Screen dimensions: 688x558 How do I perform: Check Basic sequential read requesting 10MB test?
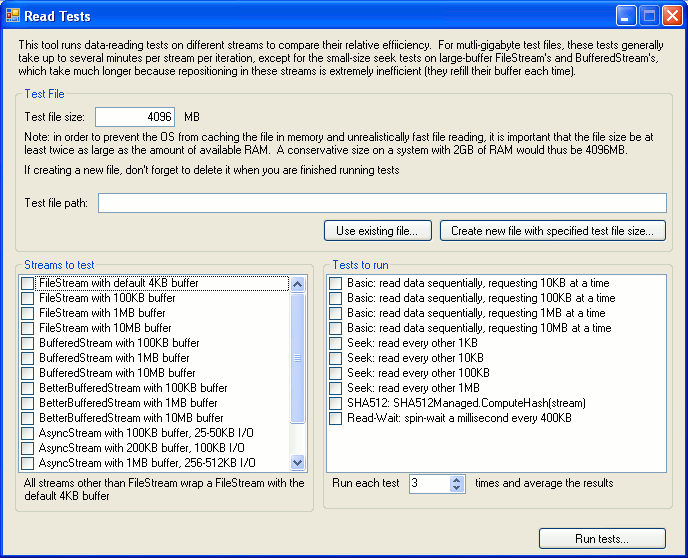pyautogui.click(x=336, y=328)
